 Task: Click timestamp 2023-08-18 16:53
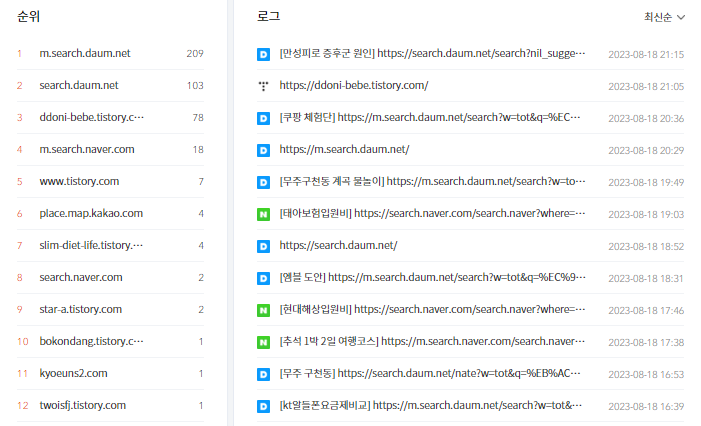[x=646, y=375]
